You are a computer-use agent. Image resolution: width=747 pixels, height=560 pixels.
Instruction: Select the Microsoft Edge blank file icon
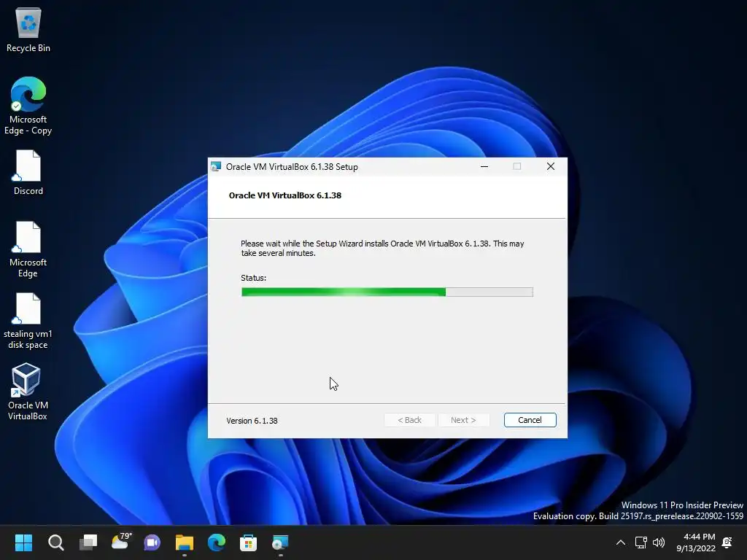click(28, 249)
